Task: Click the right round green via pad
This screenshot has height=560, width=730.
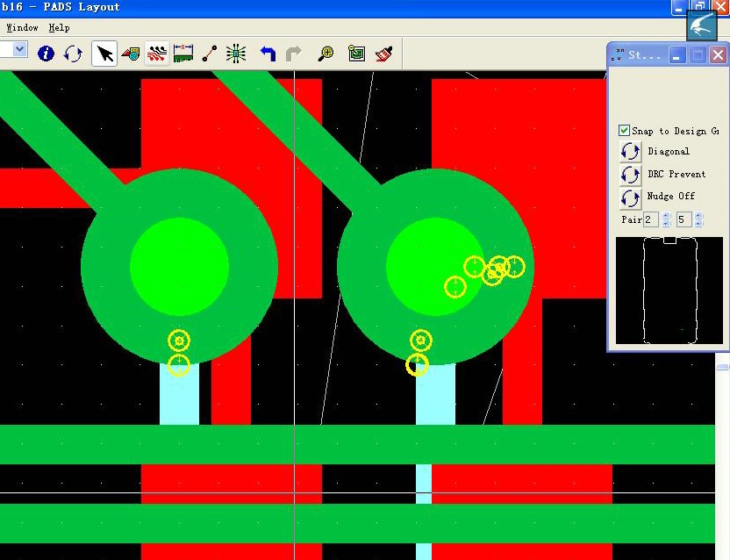Action: [x=435, y=267]
